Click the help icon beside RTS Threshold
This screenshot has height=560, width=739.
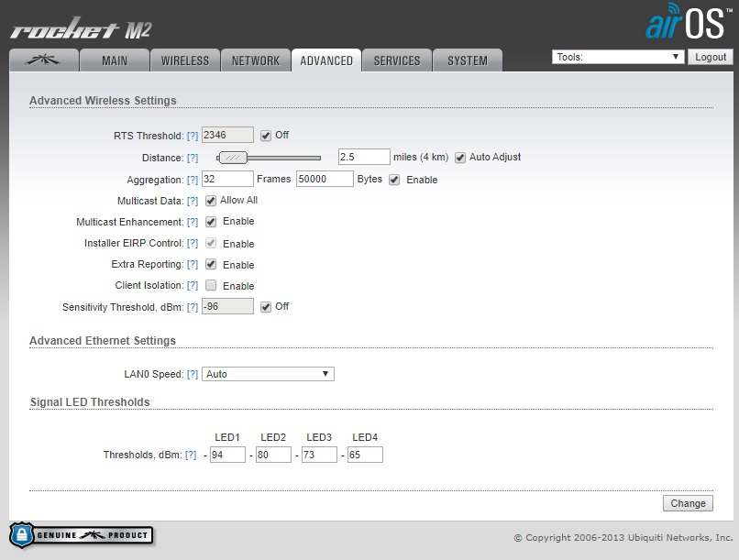pos(193,136)
